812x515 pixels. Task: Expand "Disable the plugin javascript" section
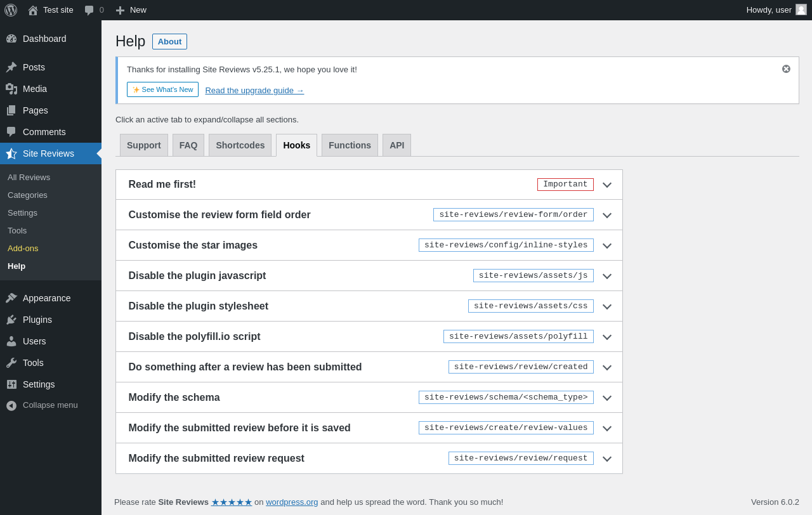tap(607, 276)
